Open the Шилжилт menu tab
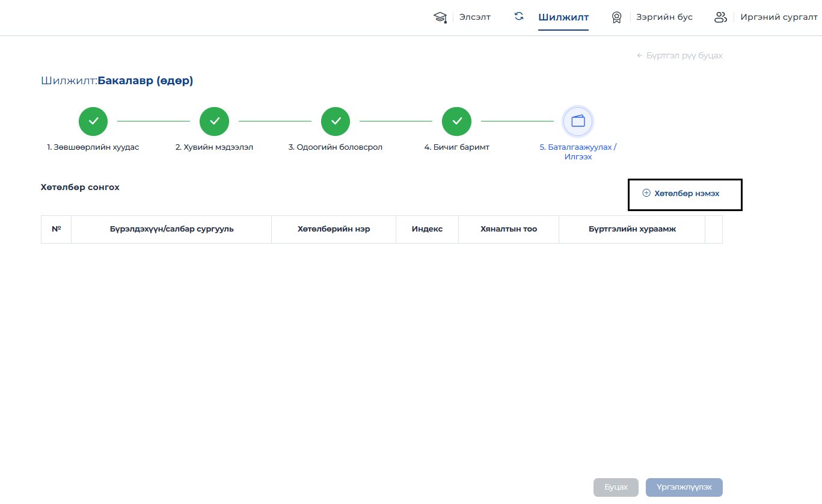Viewport: 822px width, 504px height. point(563,17)
